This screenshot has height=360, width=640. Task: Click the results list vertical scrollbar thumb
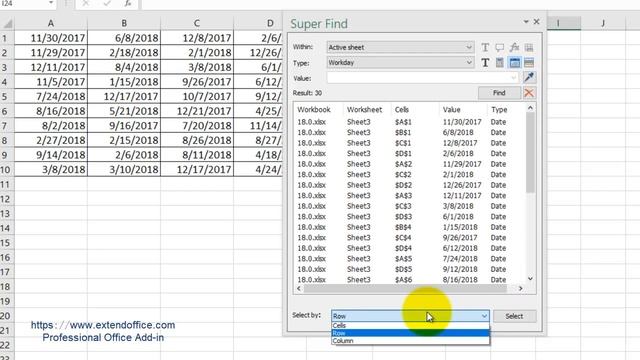pyautogui.click(x=530, y=152)
